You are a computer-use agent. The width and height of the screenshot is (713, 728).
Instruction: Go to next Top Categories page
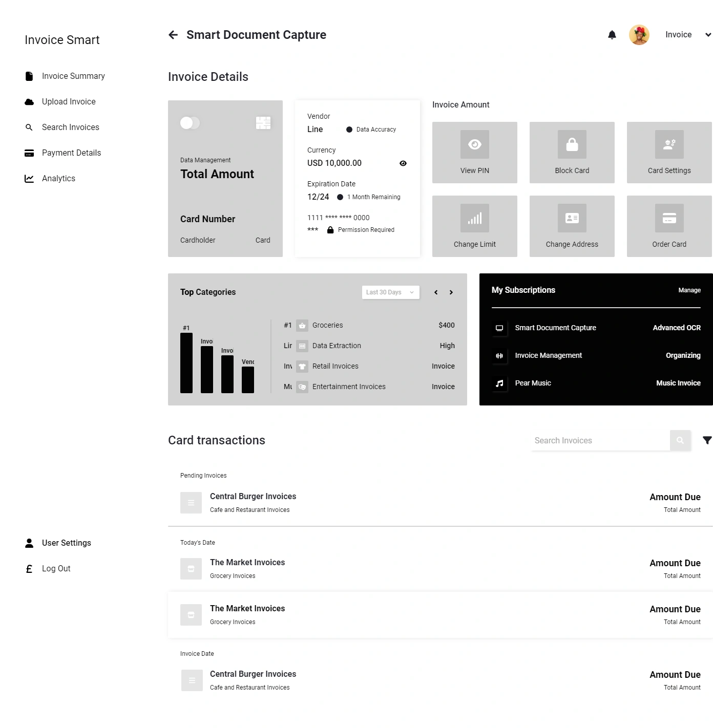click(x=451, y=292)
